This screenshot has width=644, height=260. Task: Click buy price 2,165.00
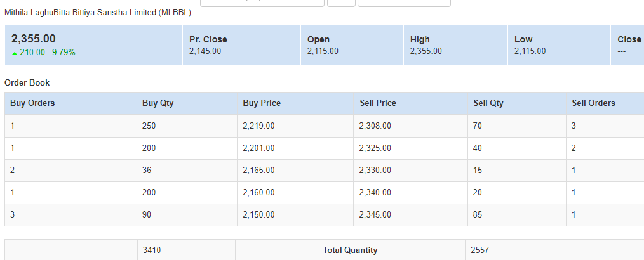(x=258, y=170)
